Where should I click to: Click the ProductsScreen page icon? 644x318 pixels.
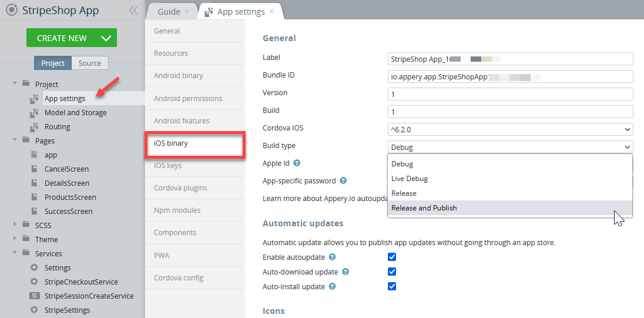[x=35, y=197]
